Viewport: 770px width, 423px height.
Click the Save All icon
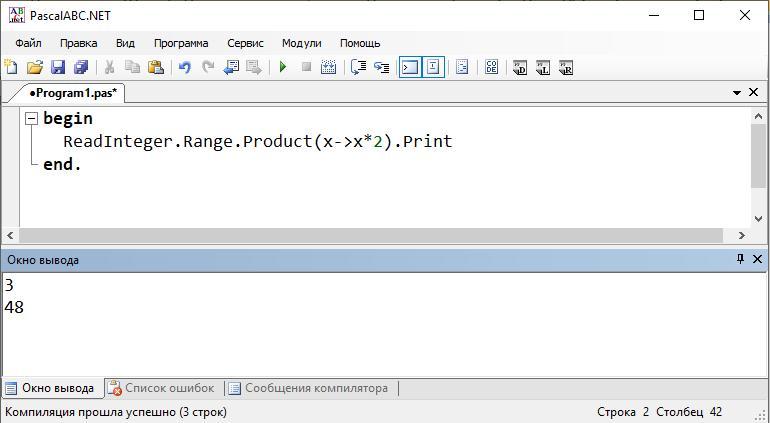click(x=81, y=67)
